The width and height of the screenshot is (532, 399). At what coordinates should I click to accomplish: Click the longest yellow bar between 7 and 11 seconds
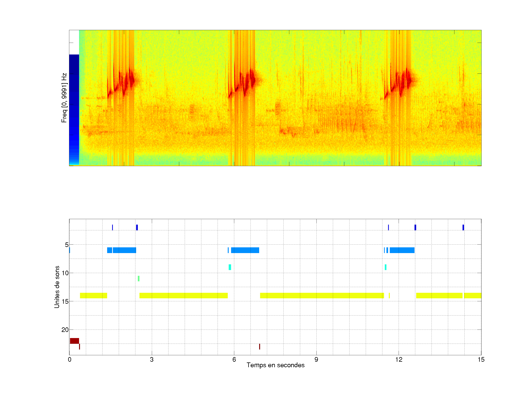click(322, 296)
